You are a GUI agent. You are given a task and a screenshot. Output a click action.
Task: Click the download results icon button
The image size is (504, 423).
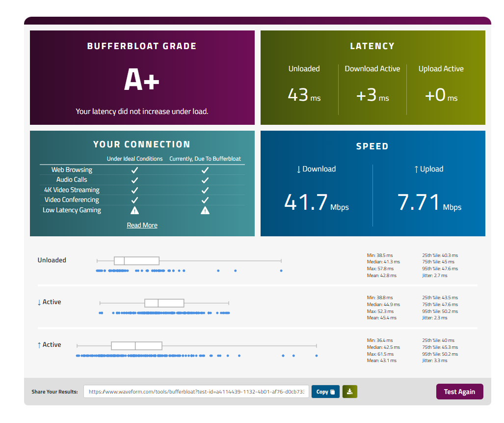pyautogui.click(x=350, y=392)
